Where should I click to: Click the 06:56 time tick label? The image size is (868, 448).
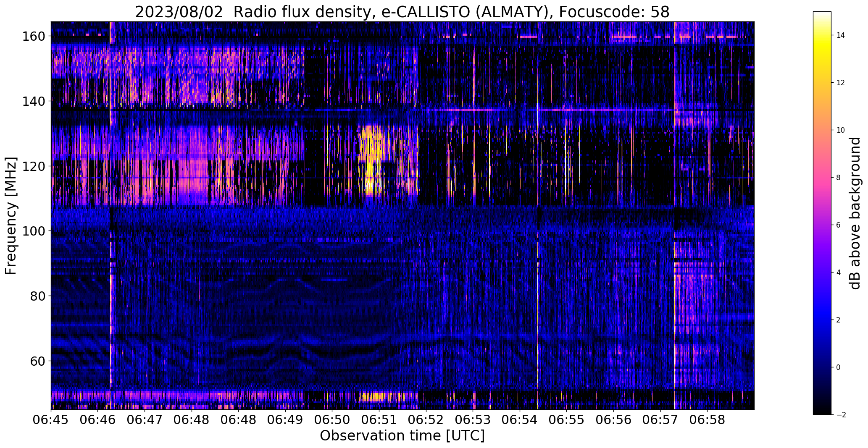pyautogui.click(x=613, y=420)
